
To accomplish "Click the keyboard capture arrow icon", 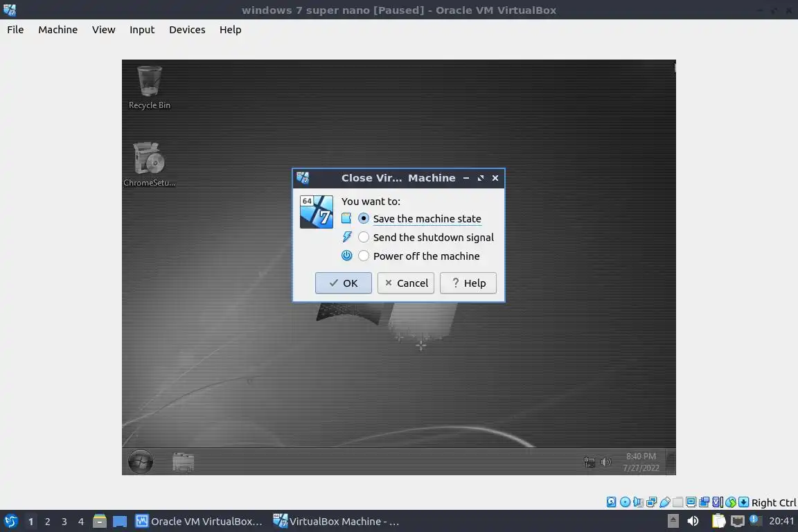I will (x=743, y=502).
